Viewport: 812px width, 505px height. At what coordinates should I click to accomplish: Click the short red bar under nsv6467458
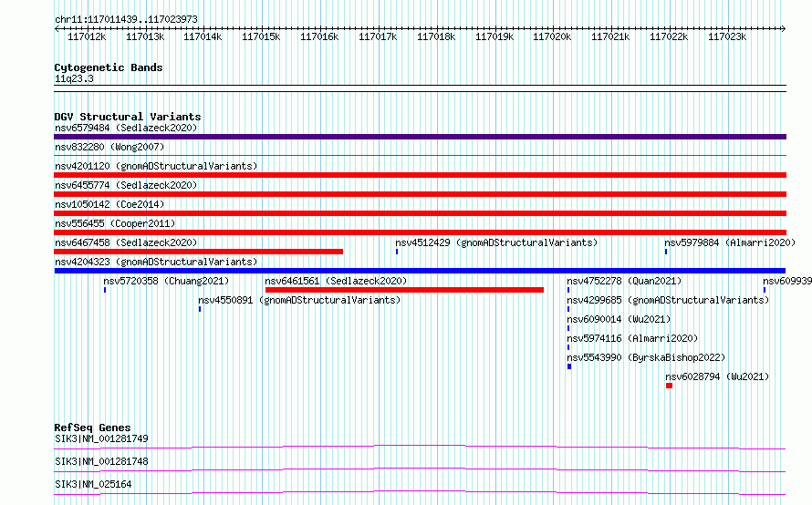click(198, 252)
